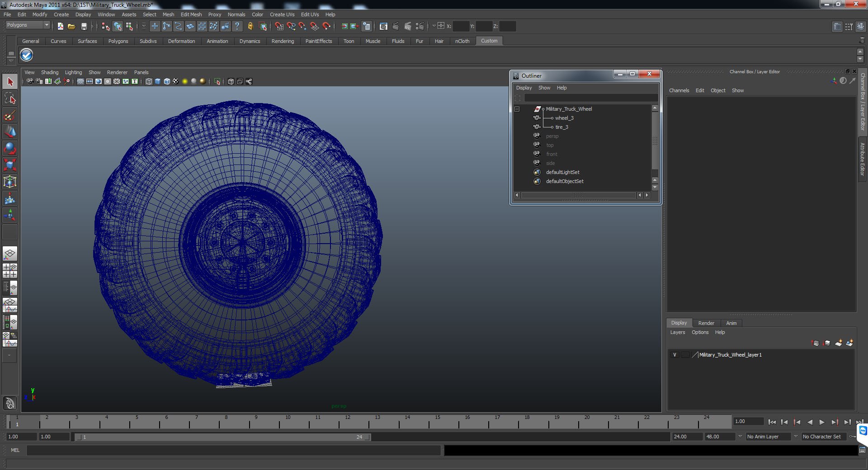Switch to four view layout
The image size is (868, 470).
coord(10,270)
